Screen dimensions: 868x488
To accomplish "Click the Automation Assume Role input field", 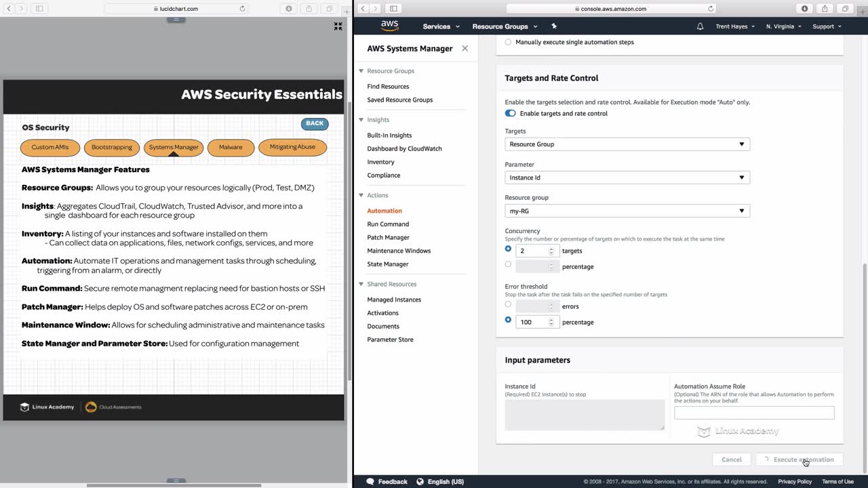I will click(754, 413).
